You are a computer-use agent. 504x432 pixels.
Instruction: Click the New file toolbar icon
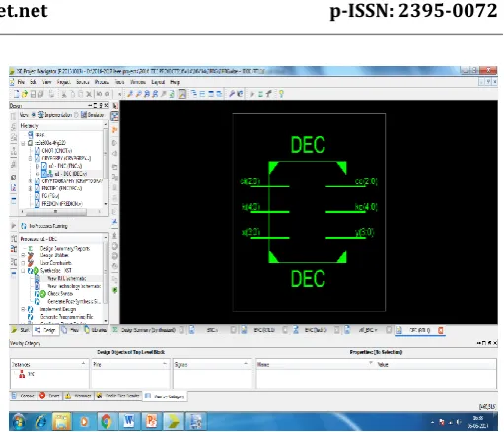16,94
